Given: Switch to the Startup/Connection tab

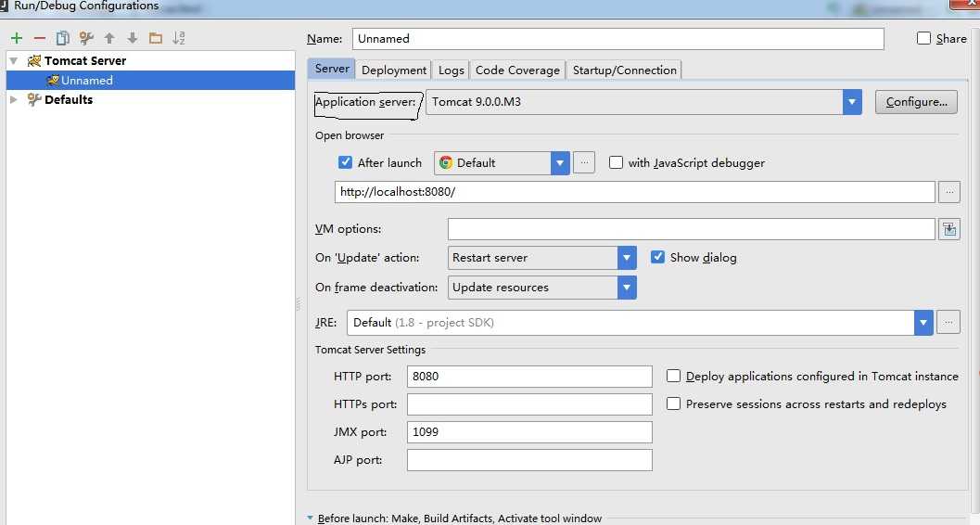Looking at the screenshot, I should [624, 70].
